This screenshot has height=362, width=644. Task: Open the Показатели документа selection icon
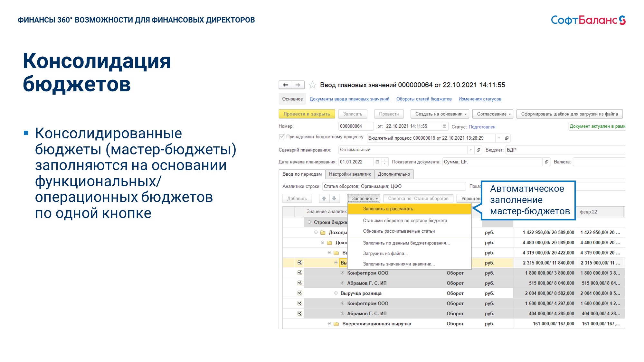click(546, 162)
